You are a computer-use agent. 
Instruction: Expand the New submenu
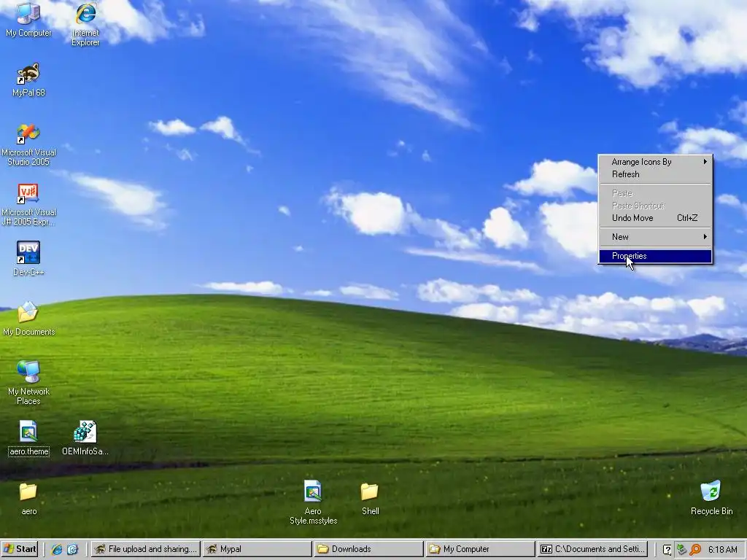655,237
